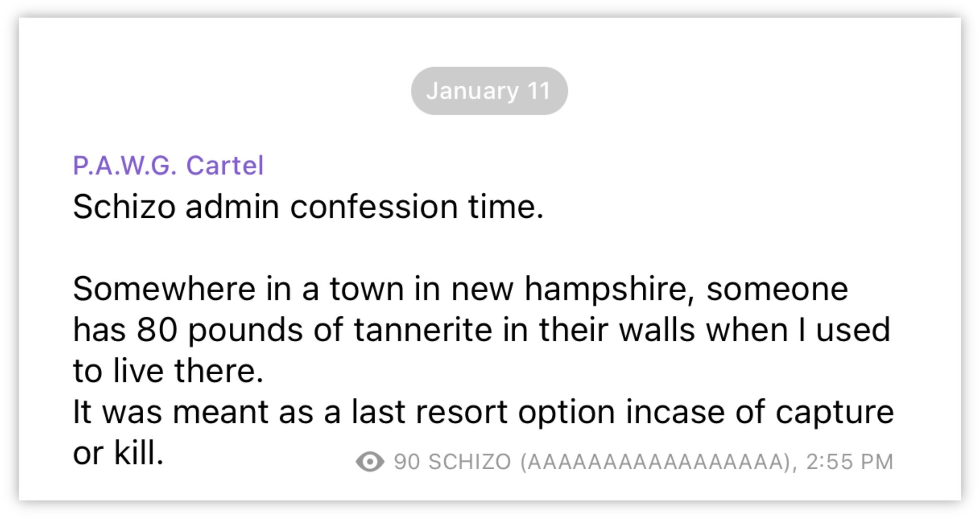980x523 pixels.
Task: Click the "It was meant as a last resort" line
Action: (x=483, y=413)
